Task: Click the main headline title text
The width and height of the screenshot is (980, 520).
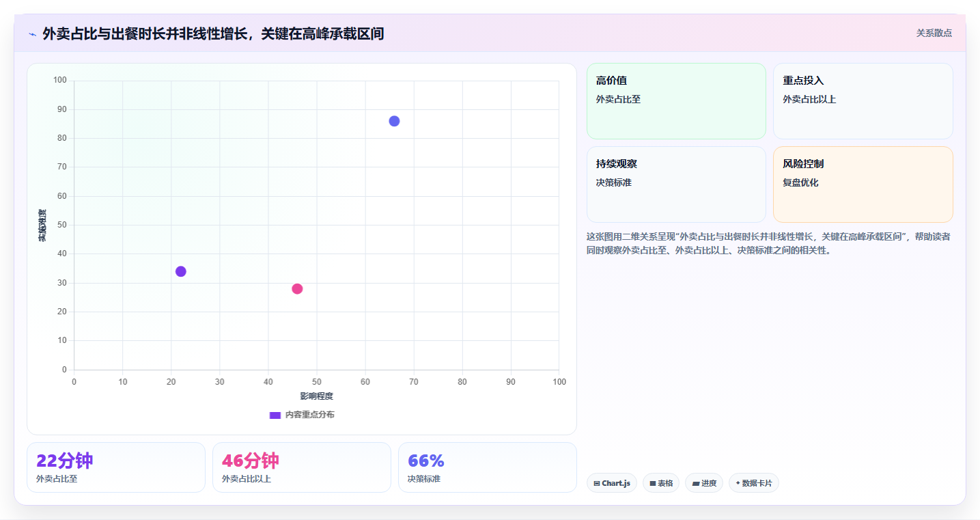Action: tap(213, 33)
